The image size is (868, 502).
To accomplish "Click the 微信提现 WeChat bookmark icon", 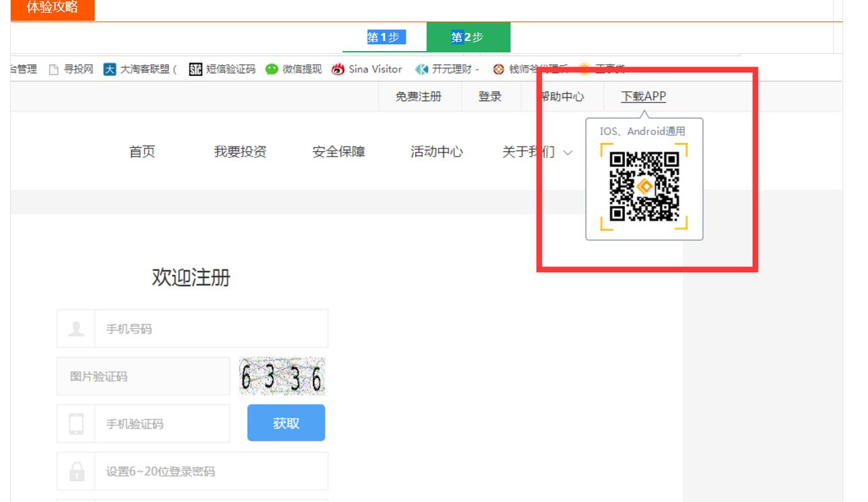I will [272, 69].
